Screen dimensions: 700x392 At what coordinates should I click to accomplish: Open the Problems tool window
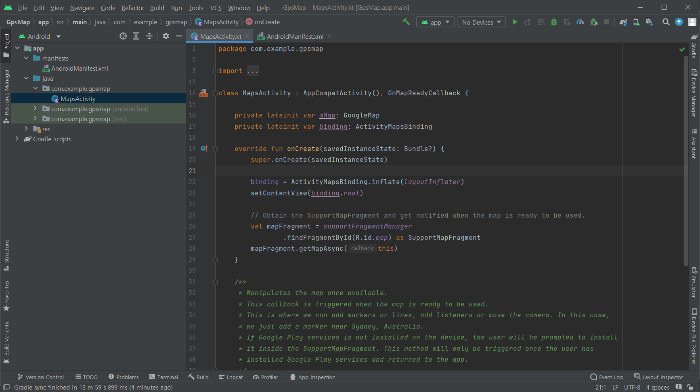tap(124, 377)
